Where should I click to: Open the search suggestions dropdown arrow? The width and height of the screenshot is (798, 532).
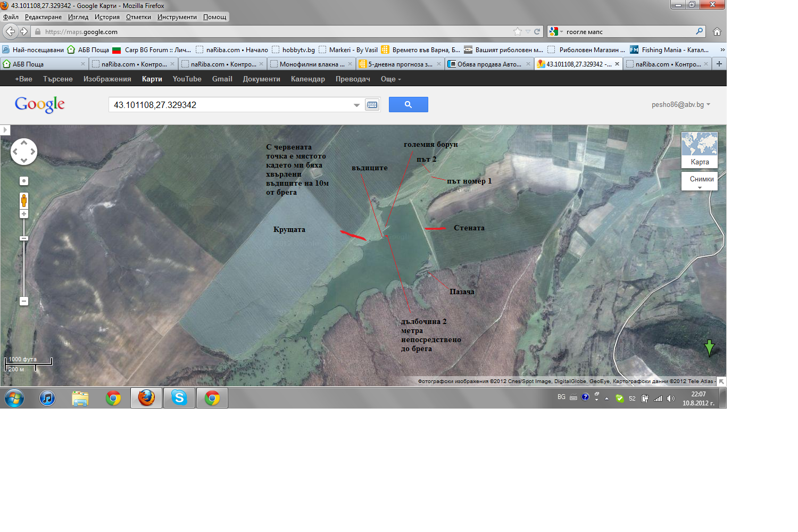(356, 105)
